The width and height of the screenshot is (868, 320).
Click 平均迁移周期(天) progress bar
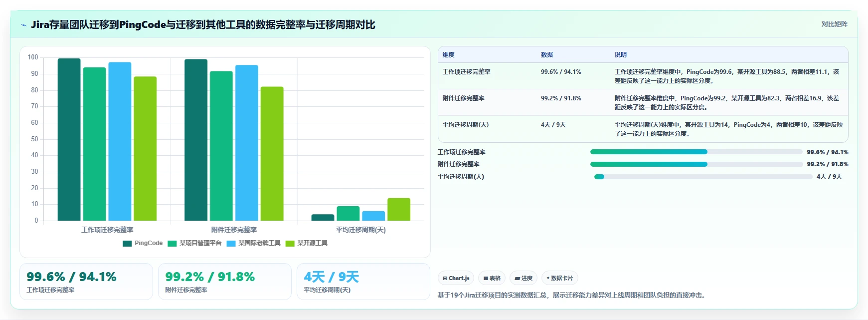pyautogui.click(x=703, y=177)
